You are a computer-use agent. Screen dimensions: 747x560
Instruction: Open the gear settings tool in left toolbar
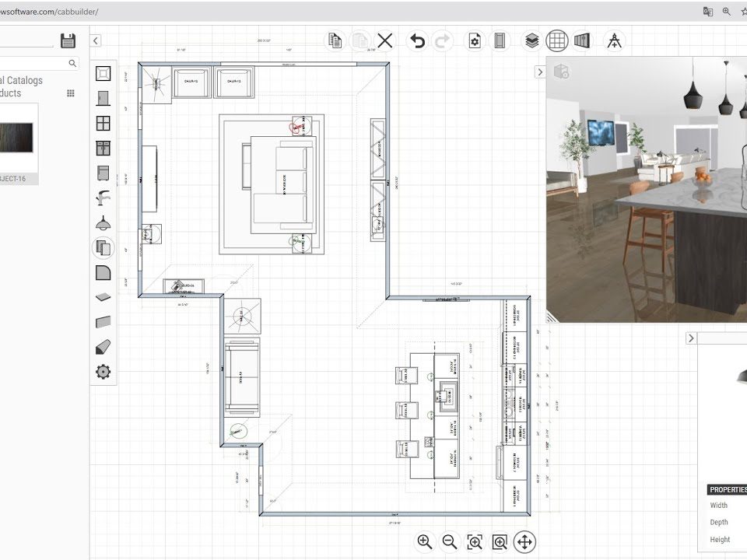(103, 372)
